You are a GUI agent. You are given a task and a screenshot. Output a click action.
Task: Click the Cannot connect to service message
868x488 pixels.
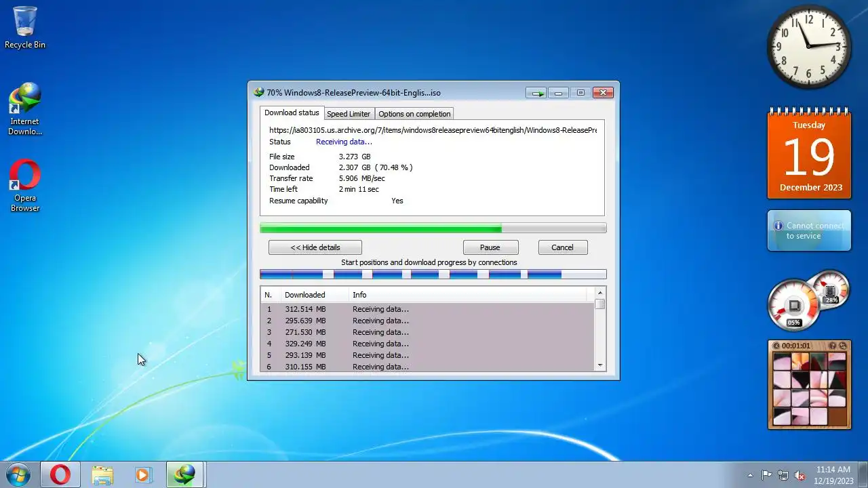[815, 230]
